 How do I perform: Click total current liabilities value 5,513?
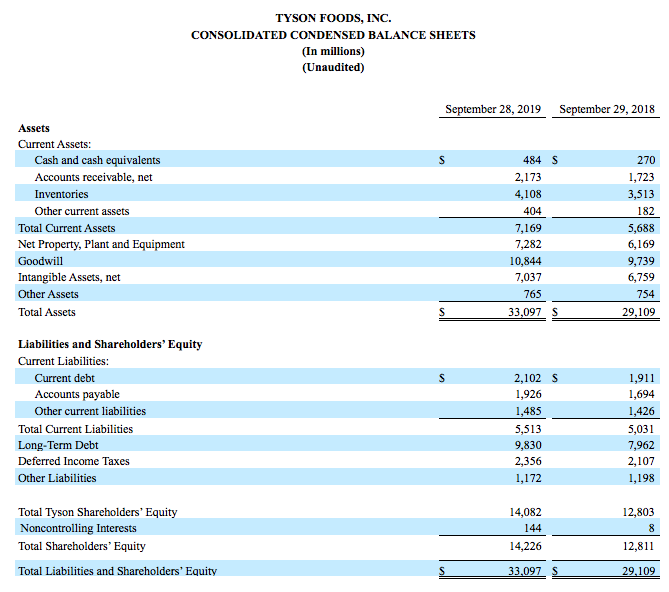(528, 429)
